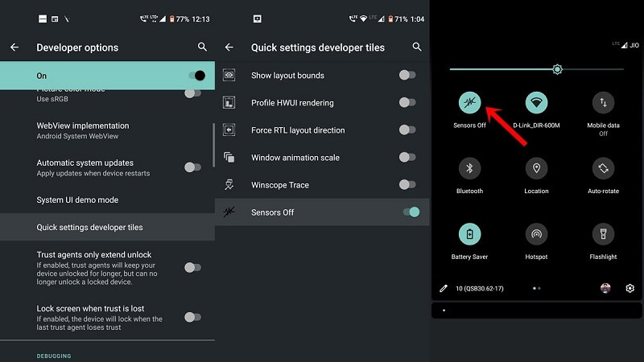This screenshot has width=644, height=362.
Task: Tap the pencil edit tiles icon
Action: pyautogui.click(x=443, y=288)
